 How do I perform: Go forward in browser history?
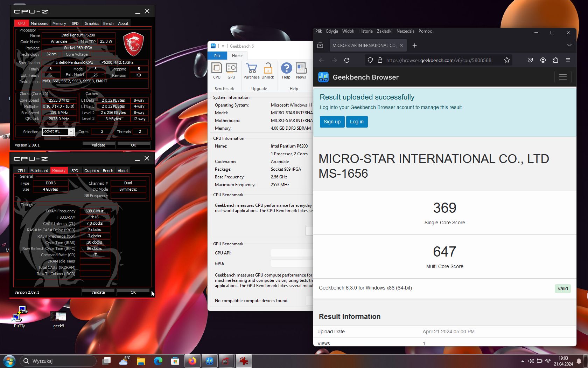(x=334, y=60)
